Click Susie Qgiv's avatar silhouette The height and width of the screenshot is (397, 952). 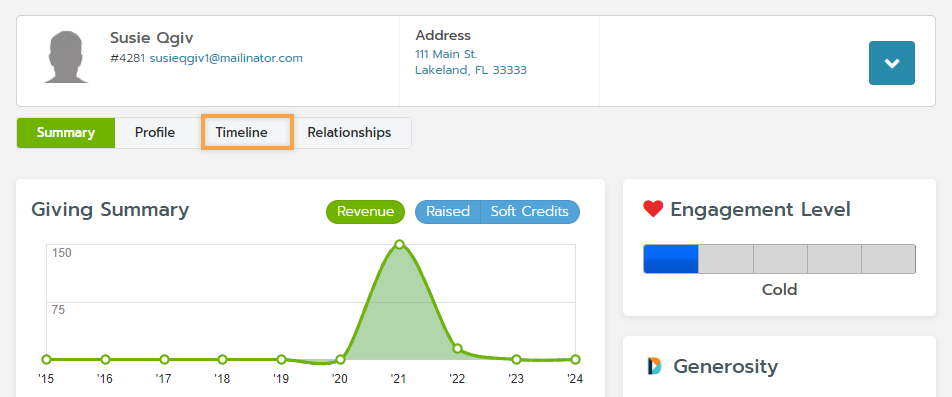67,57
